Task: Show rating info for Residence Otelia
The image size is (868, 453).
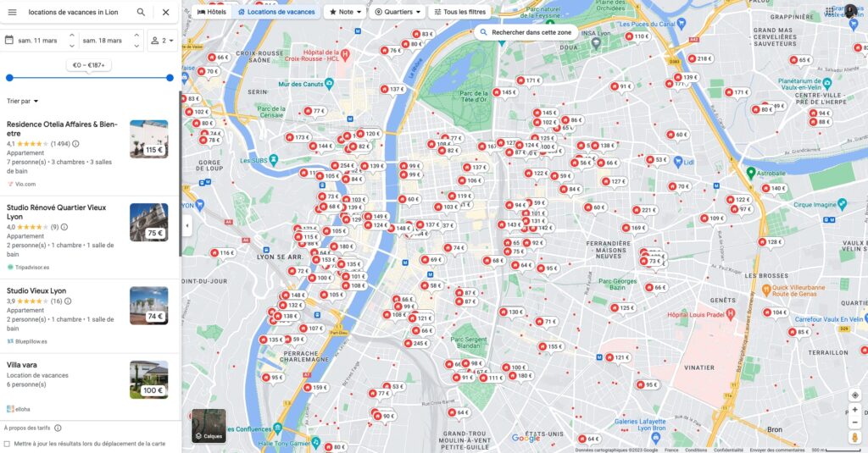Action: click(x=75, y=144)
